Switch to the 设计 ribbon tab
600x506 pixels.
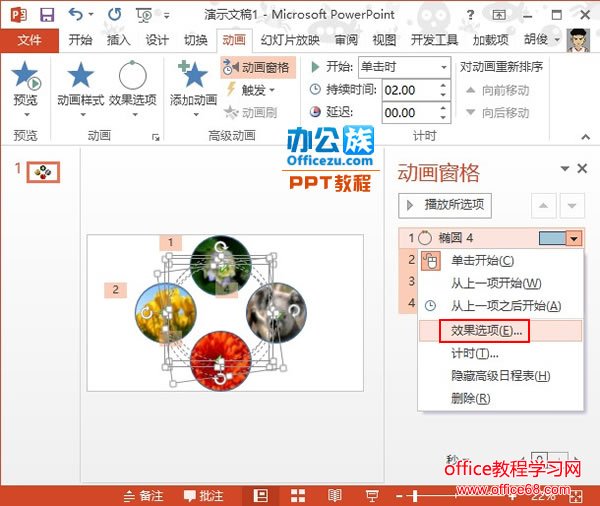tap(157, 40)
